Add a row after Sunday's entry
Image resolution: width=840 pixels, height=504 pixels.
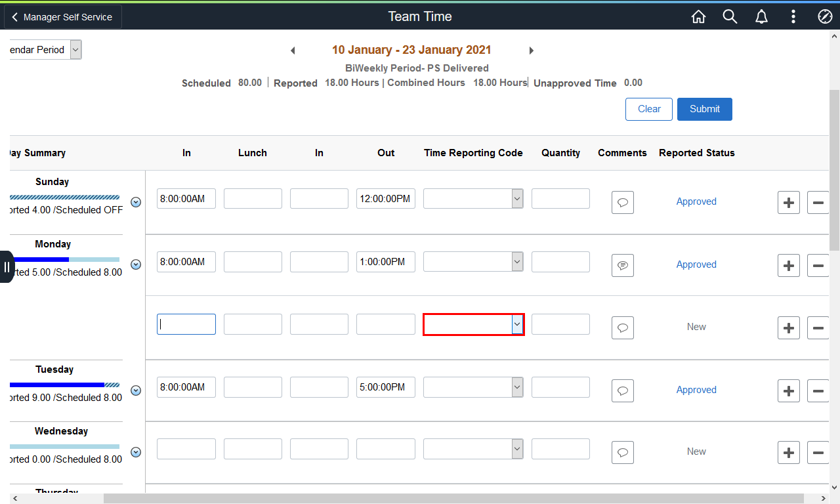pyautogui.click(x=788, y=203)
